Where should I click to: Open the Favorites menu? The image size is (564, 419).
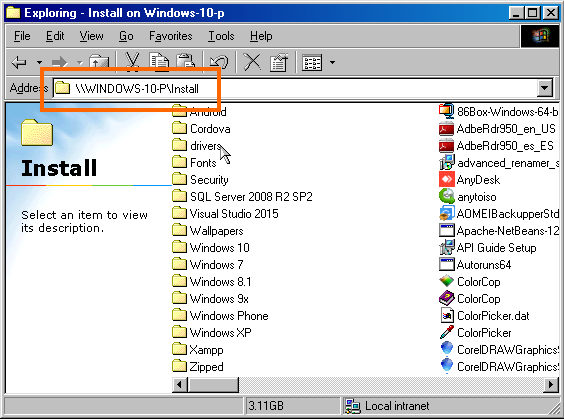[x=171, y=36]
